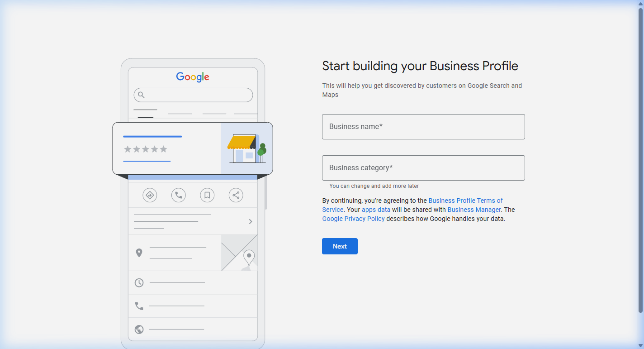Screen dimensions: 644x349
Task: Click the directions icon in illustration
Action: [x=150, y=196]
